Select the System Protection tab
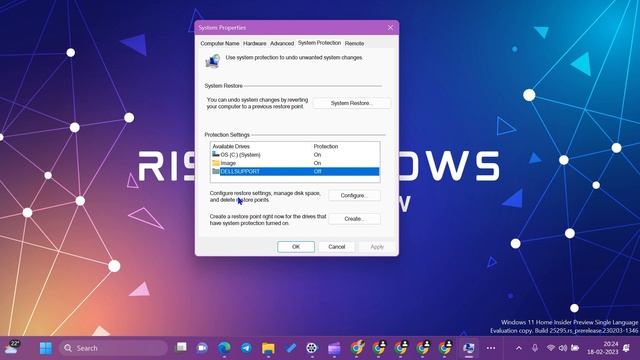Viewport: 640px width, 360px height. 319,43
